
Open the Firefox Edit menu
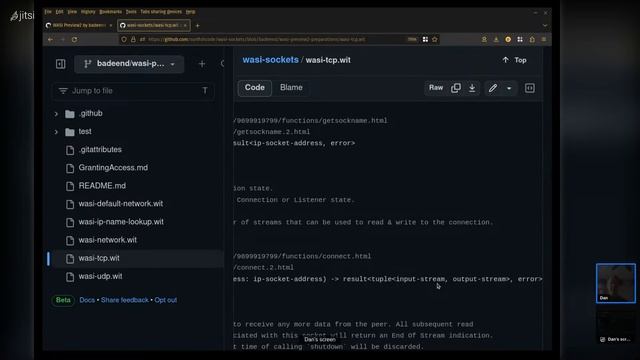pyautogui.click(x=60, y=12)
